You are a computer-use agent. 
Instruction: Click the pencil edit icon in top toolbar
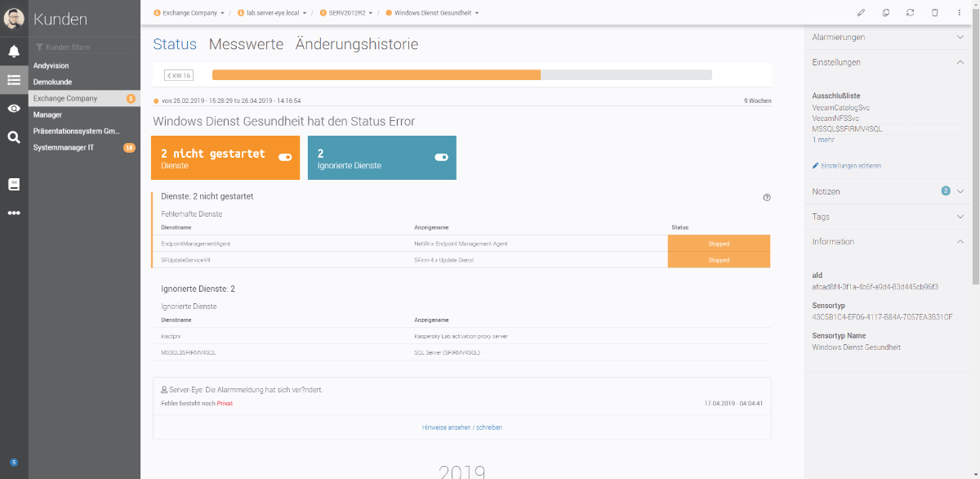(x=861, y=13)
